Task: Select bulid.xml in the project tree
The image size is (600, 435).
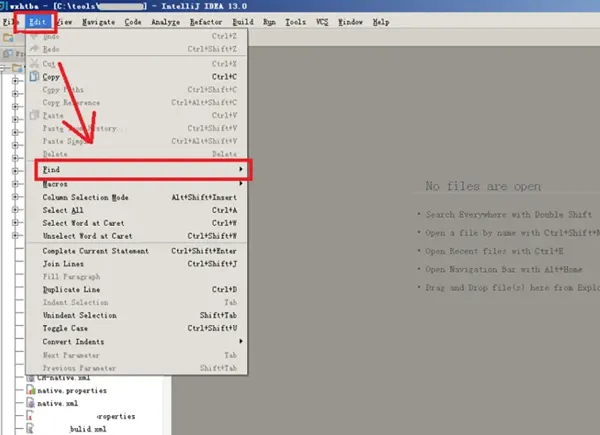Action: click(x=88, y=429)
